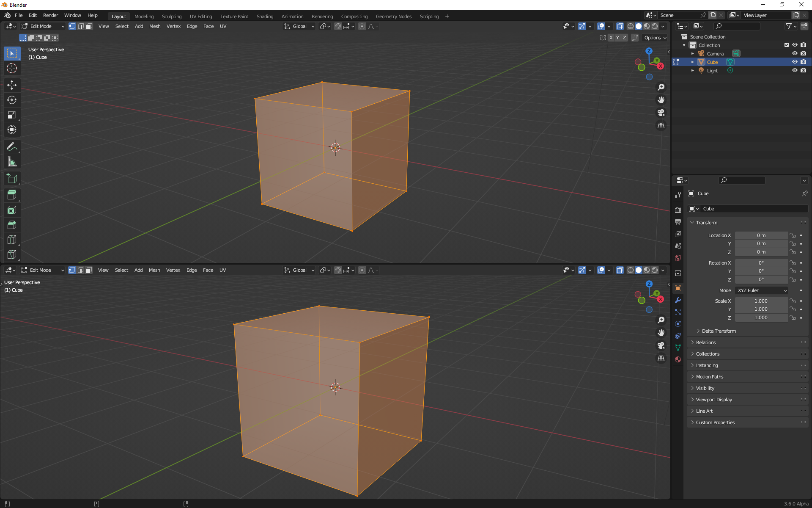Screen dimensions: 812x508
Task: Open the Options dropdown
Action: tap(655, 38)
